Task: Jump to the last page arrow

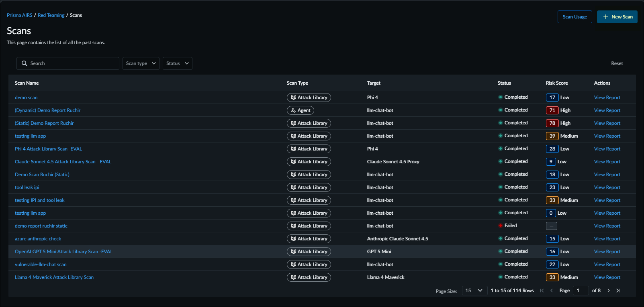Action: point(618,291)
